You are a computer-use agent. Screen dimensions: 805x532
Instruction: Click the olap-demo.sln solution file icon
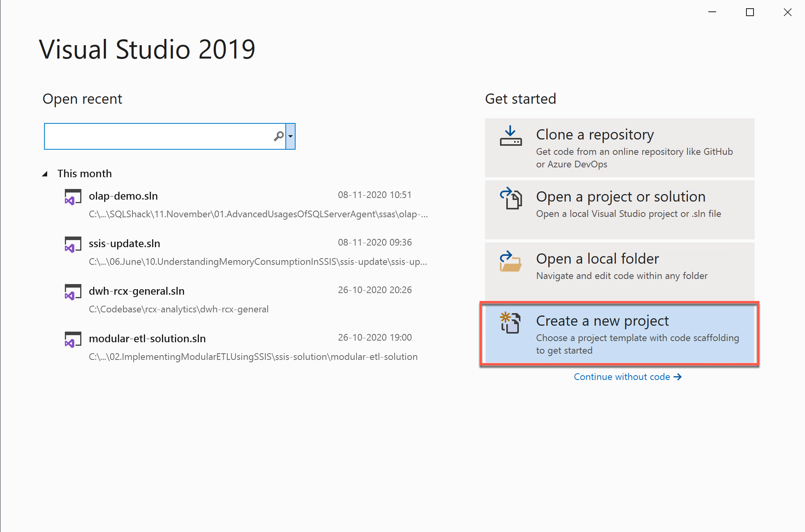[73, 197]
